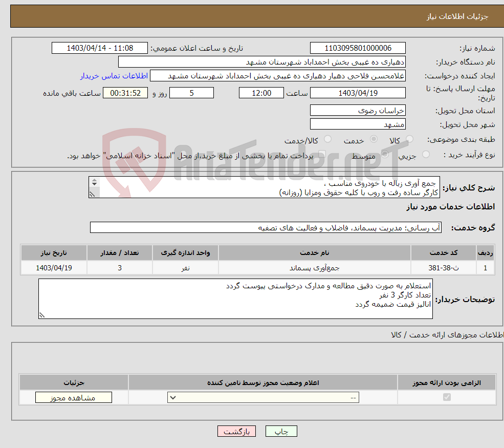This screenshot has width=504, height=448.
Task: Click the buyer notes text area
Action: pos(235,299)
